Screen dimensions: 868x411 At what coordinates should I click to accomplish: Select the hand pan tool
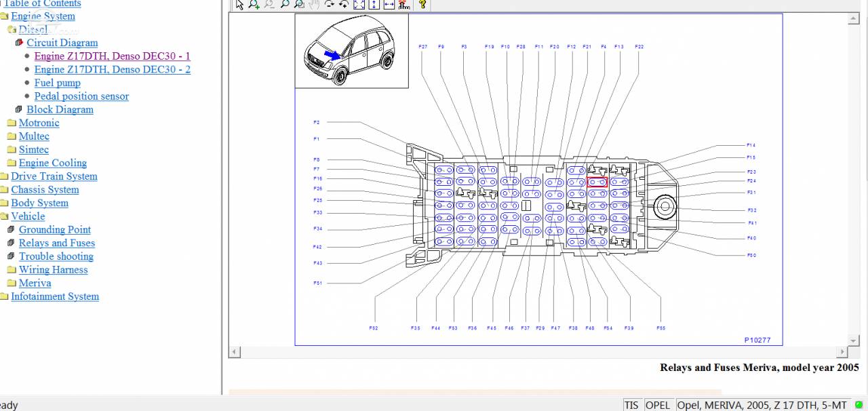pos(314,5)
